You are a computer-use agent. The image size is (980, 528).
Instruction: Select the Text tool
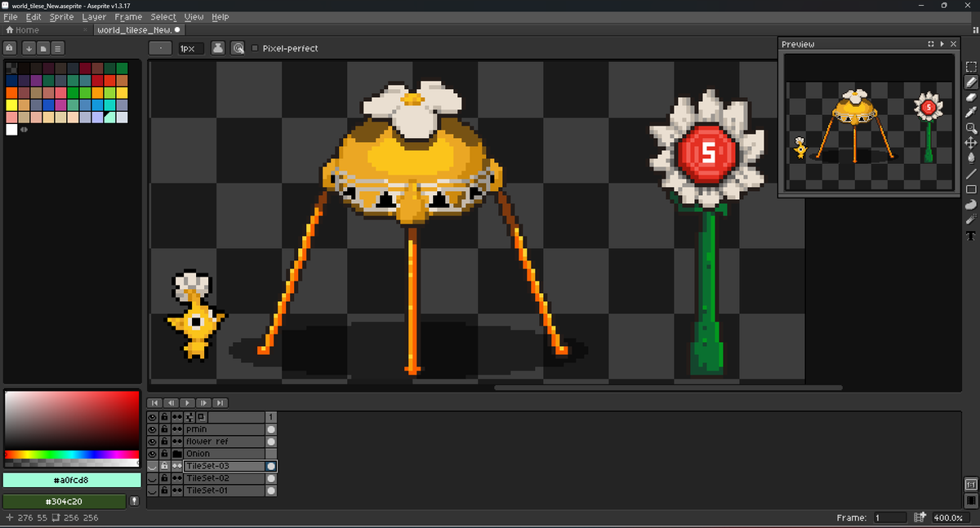971,235
